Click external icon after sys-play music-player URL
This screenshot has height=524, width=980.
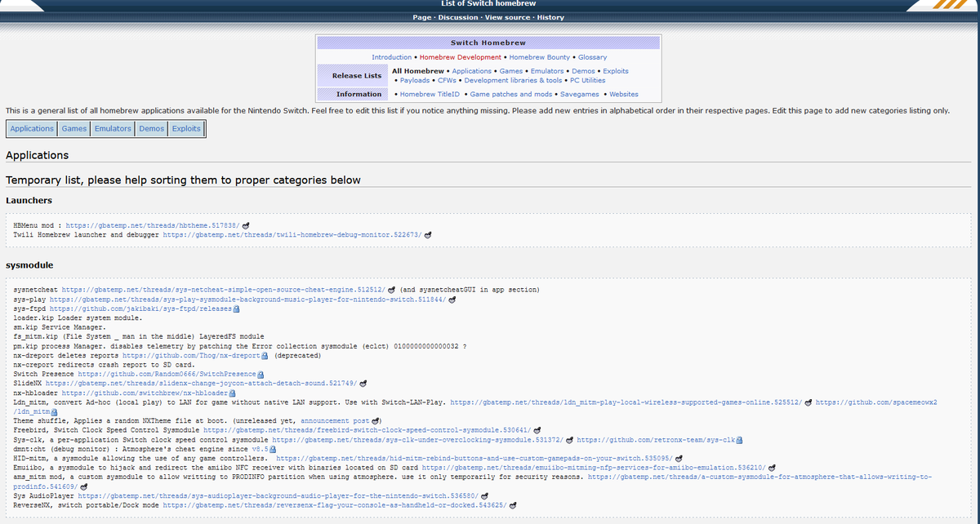tap(452, 300)
